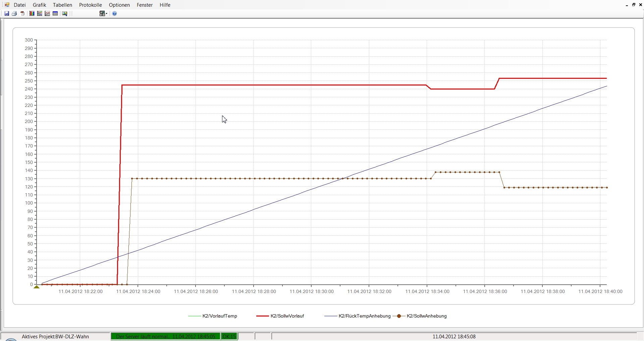Click the y-axis value 100
This screenshot has width=644, height=341.
(29, 203)
